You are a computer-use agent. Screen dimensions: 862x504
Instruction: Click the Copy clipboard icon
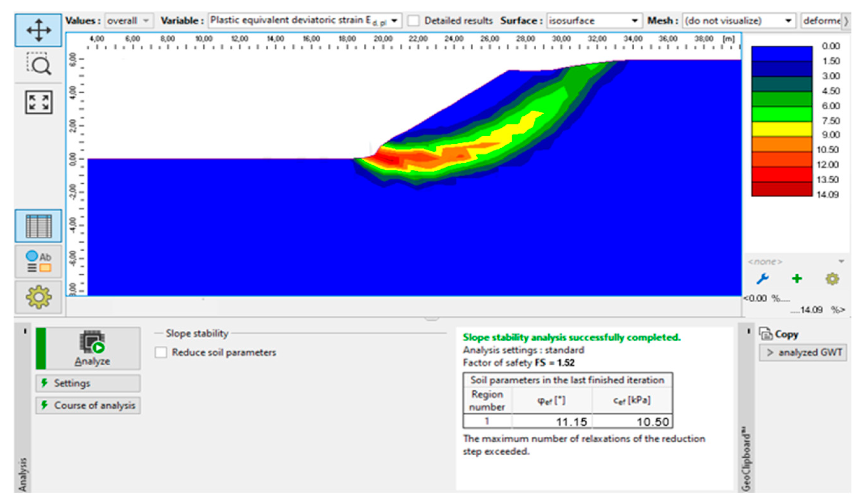(x=766, y=334)
